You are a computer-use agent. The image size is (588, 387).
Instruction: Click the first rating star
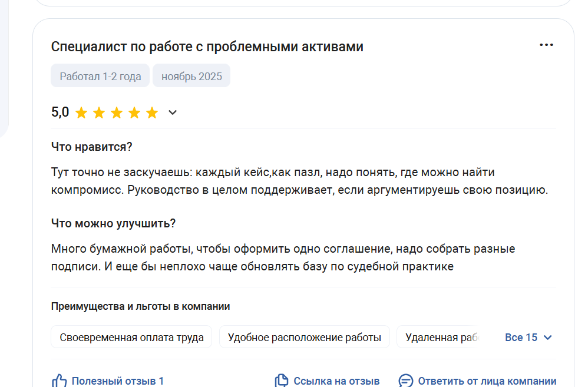coord(81,113)
